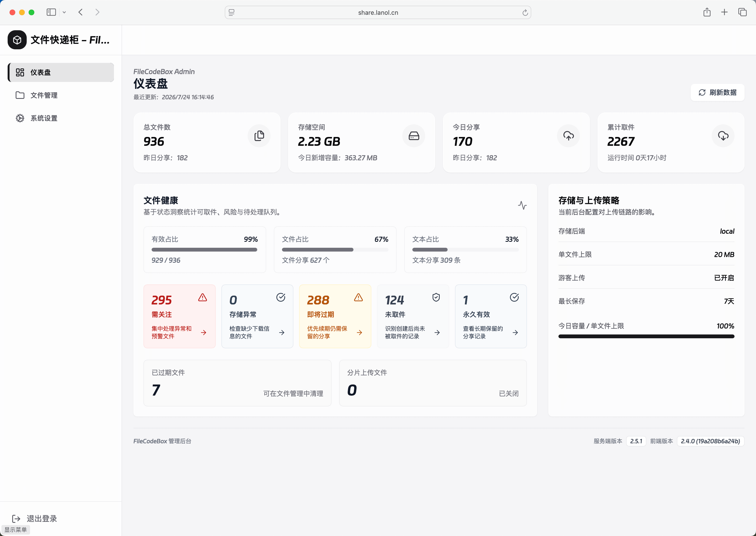Screen dimensions: 756x536
Task: Click the 今日容量 / 单文件上限 progress bar
Action: (646, 336)
